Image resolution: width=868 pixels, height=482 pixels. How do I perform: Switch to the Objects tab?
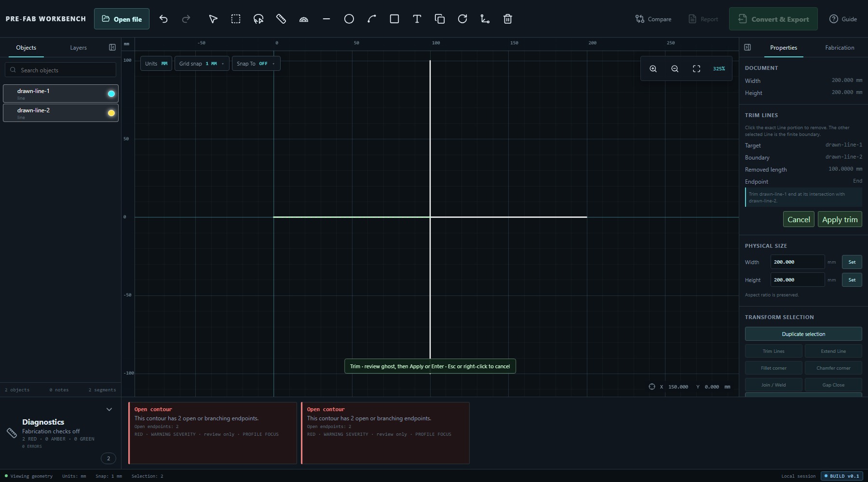coord(26,48)
